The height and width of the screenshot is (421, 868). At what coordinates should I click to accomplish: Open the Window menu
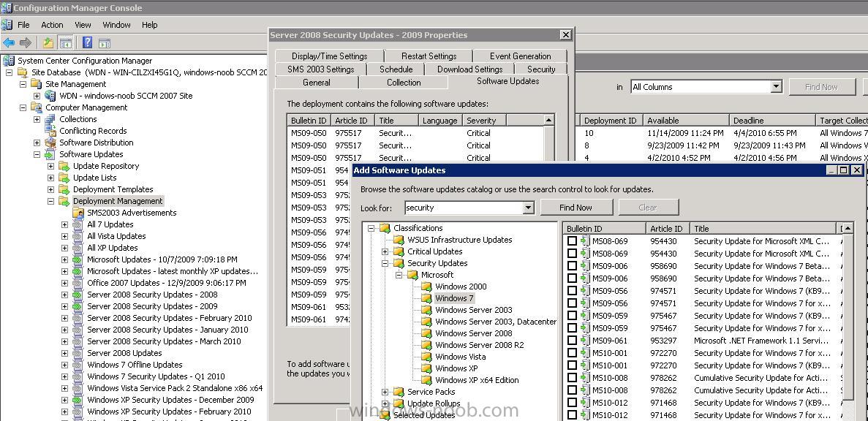point(116,25)
